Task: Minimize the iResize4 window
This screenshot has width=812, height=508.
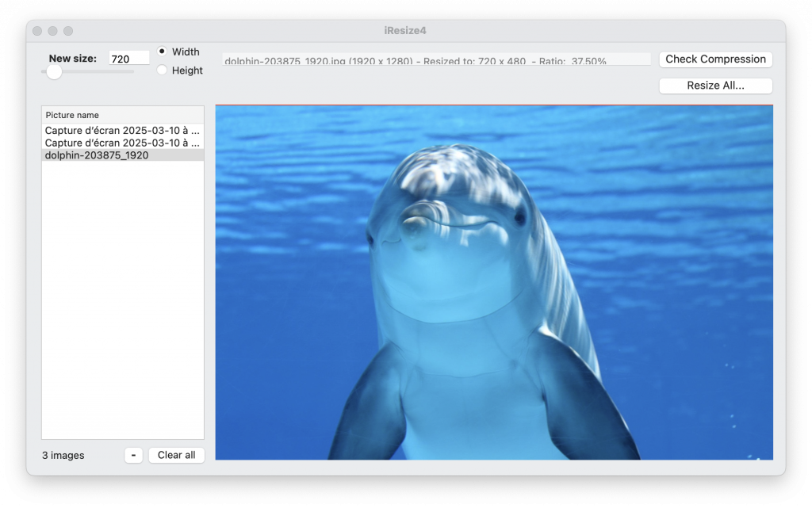Action: (53, 31)
